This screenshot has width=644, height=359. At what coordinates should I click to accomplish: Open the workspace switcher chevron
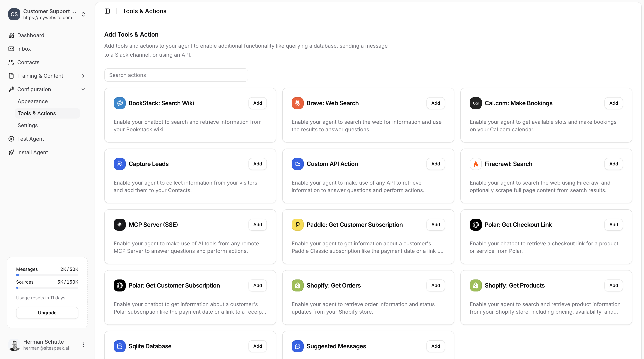point(83,14)
